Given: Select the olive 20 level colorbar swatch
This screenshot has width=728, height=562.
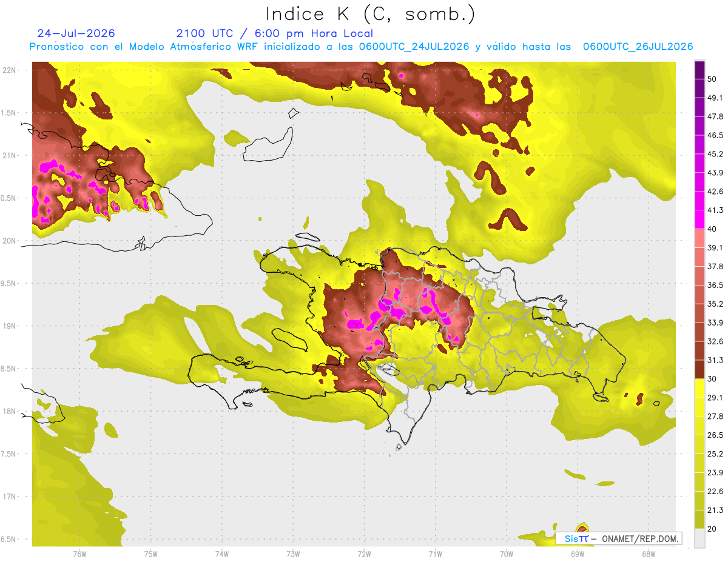Looking at the screenshot, I should pos(699,520).
